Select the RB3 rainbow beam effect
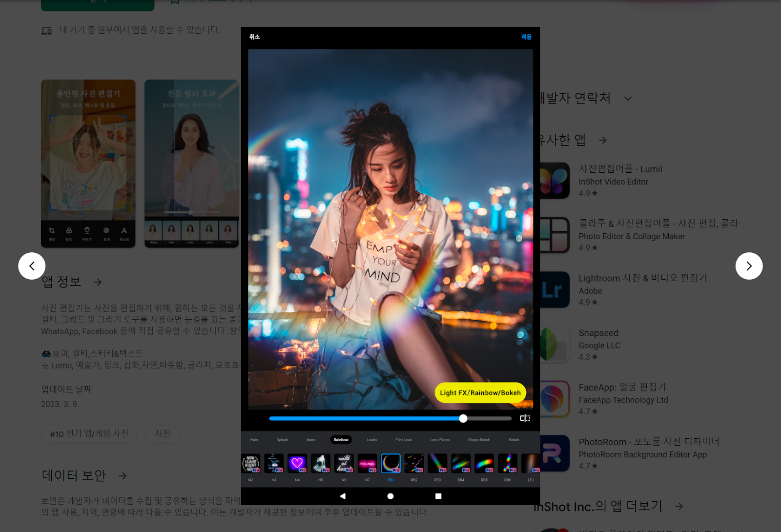This screenshot has width=781, height=532. (437, 463)
